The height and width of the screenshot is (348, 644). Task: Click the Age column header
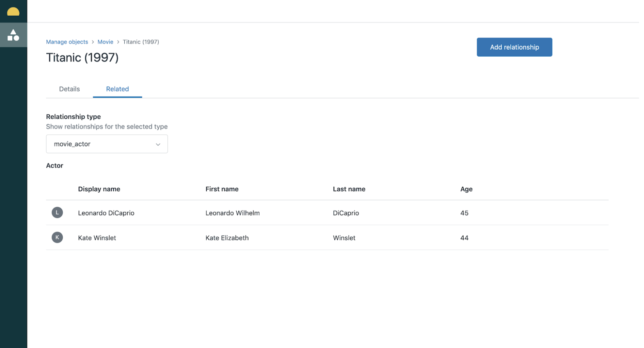pos(466,189)
